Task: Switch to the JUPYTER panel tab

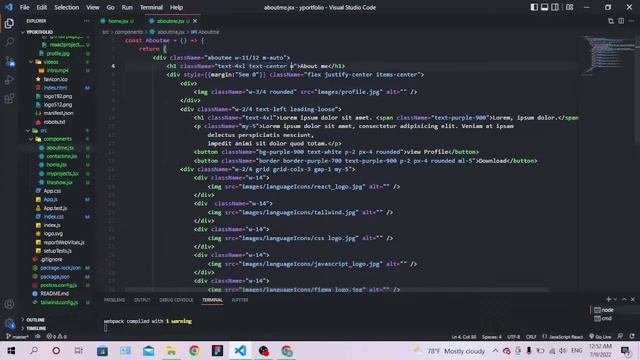Action: click(x=240, y=300)
